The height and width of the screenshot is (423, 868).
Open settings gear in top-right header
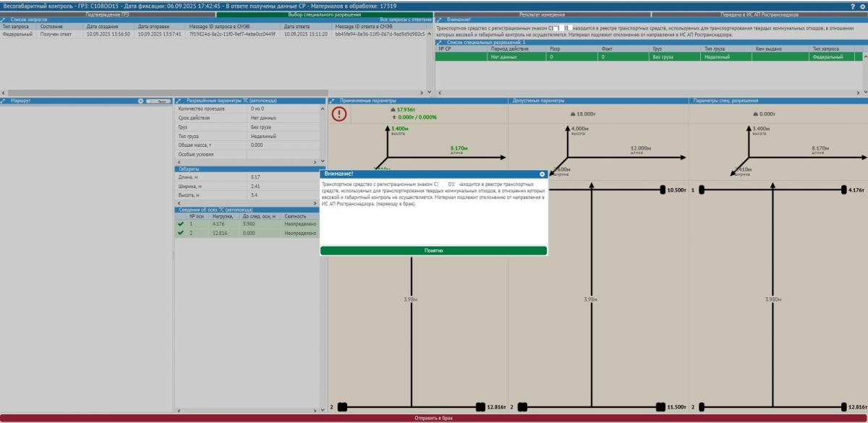(x=861, y=5)
